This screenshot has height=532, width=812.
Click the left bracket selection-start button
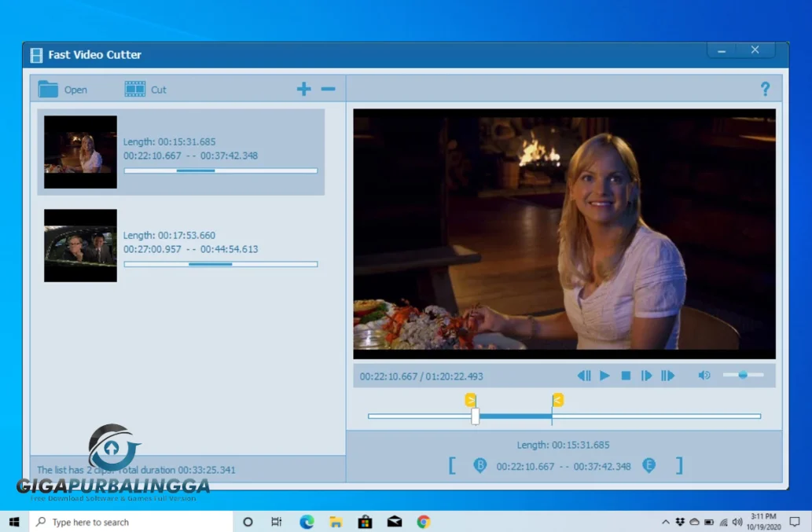(452, 466)
